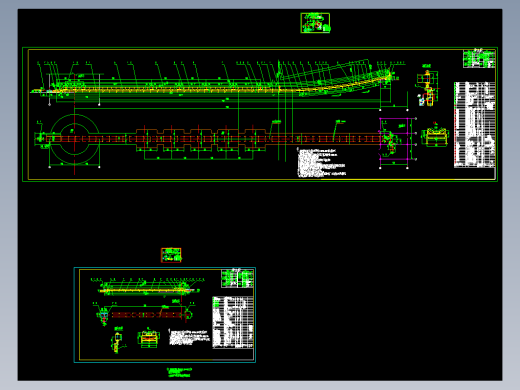Select the red-and-yellow section view near the large sheet's title block
520x390 pixels.
(x=427, y=88)
